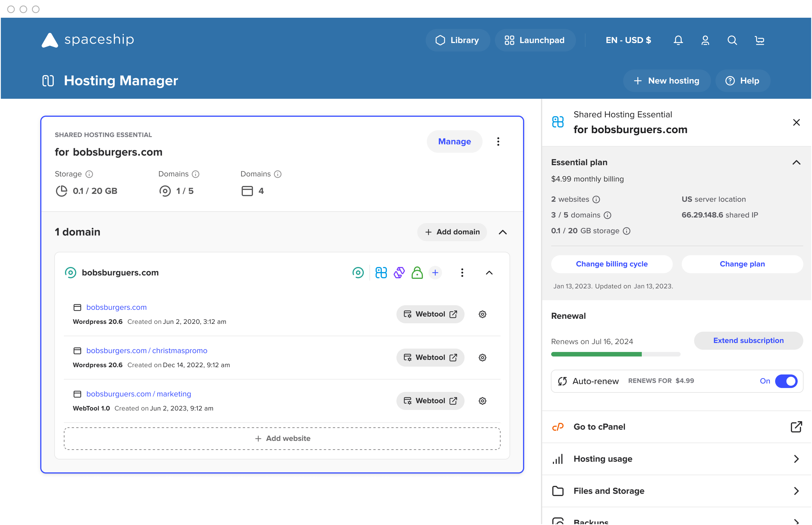Open the EN - USD currency selector
This screenshot has height=525, width=812.
coord(628,40)
